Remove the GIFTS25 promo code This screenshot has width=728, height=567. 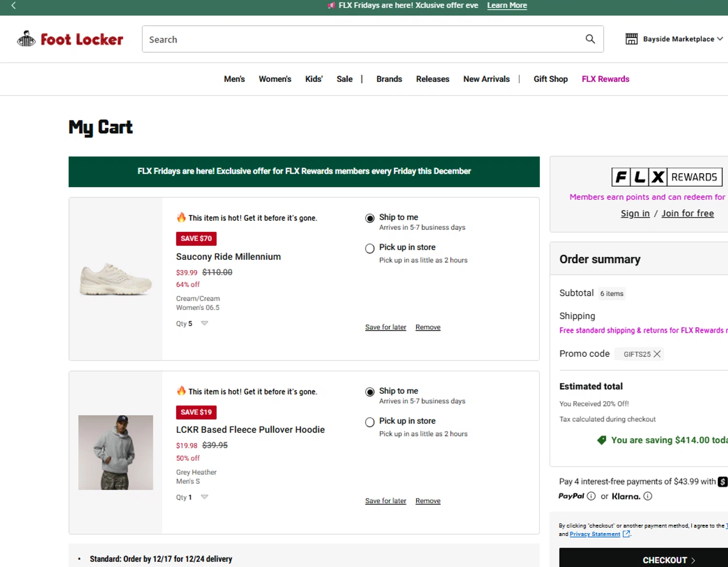click(657, 354)
